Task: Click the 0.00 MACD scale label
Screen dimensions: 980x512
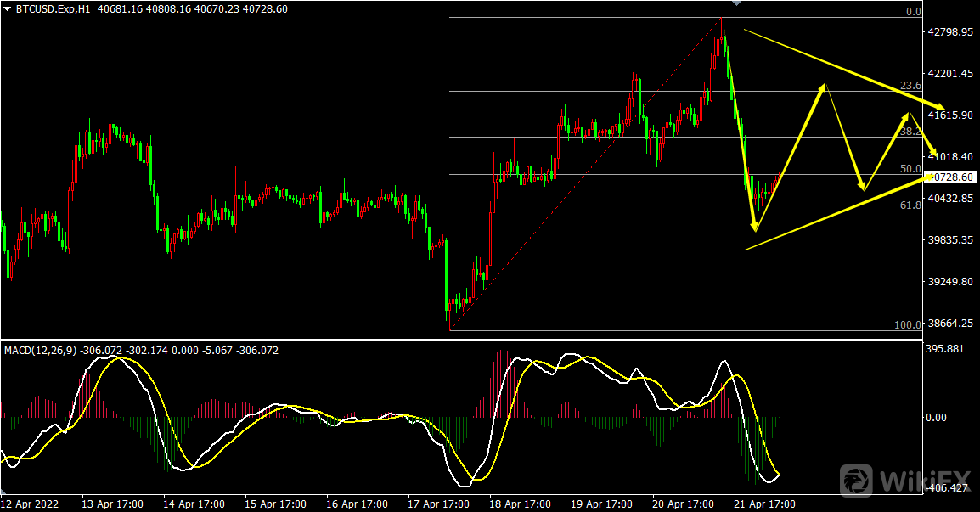Action: click(936, 418)
